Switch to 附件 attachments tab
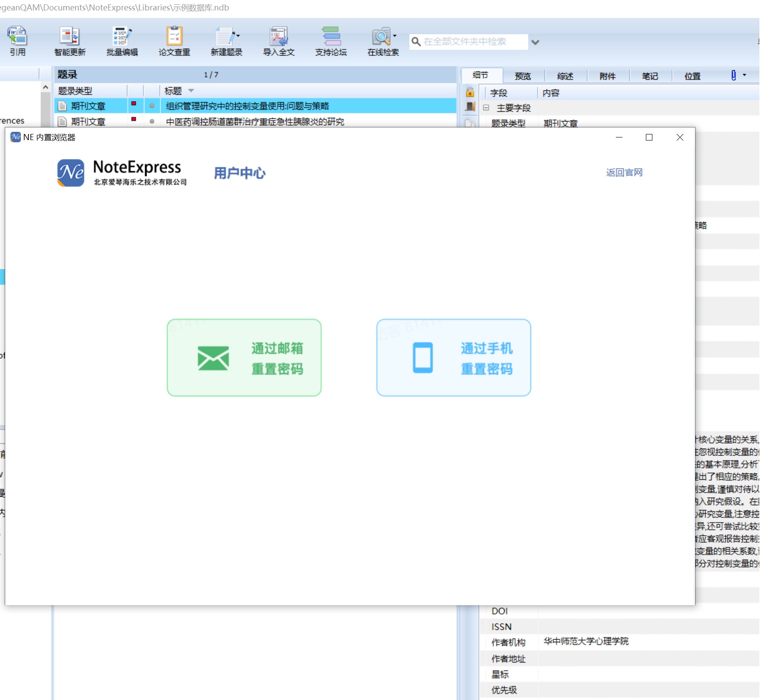The width and height of the screenshot is (762, 700). pyautogui.click(x=608, y=76)
